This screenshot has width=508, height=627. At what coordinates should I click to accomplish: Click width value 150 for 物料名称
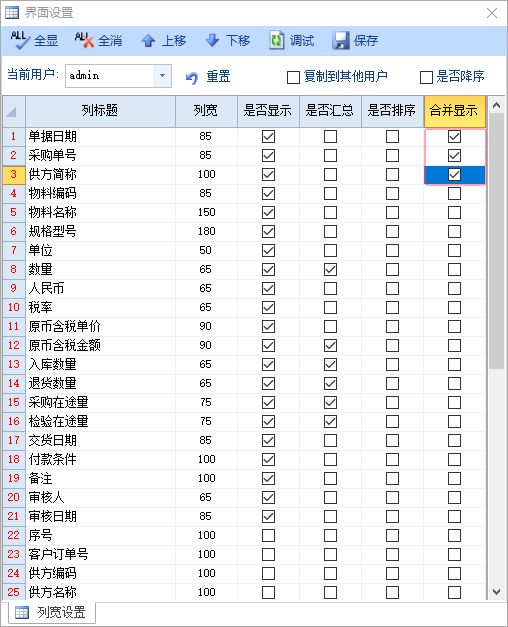(x=206, y=212)
